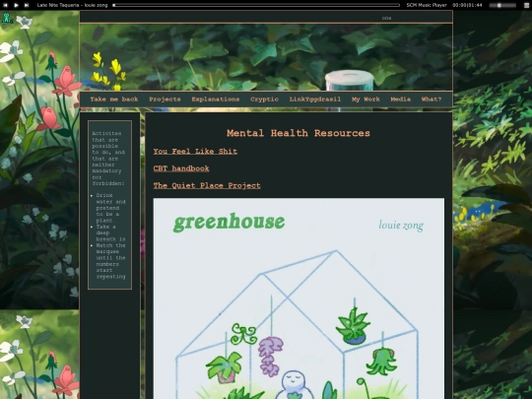Click the scrolling marquee text in header
The height and width of the screenshot is (399, 532).
coord(386,18)
